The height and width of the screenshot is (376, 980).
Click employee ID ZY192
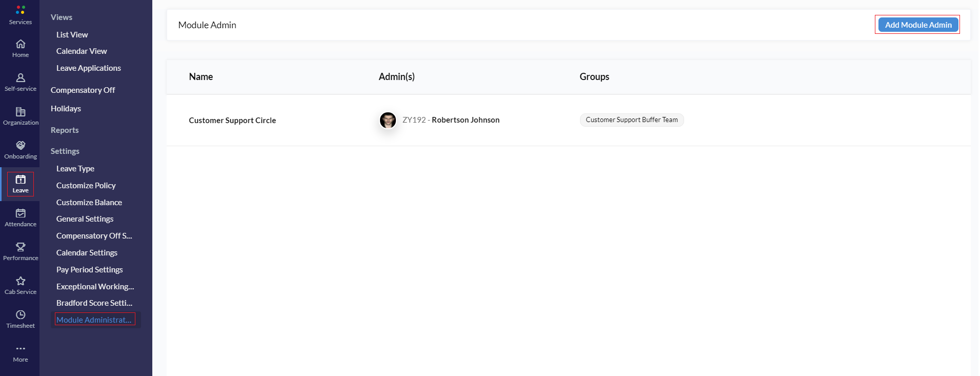[x=414, y=120]
